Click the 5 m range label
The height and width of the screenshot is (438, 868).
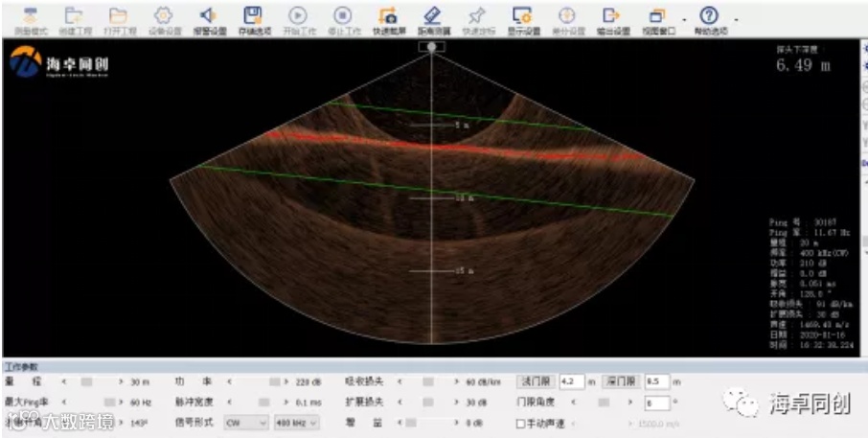[464, 126]
